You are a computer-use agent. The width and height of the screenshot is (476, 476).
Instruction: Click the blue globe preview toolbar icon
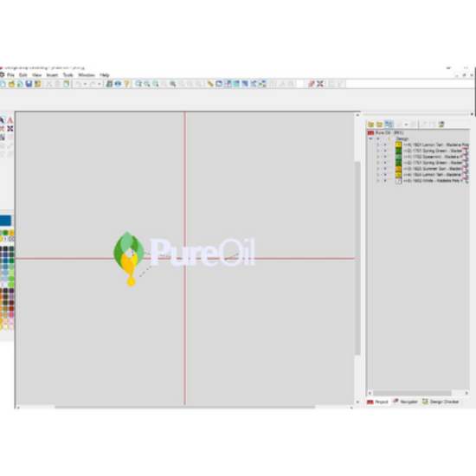coord(118,84)
